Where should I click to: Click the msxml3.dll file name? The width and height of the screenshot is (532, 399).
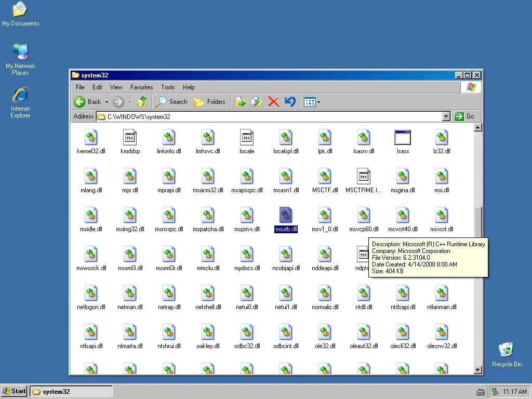pos(130,269)
